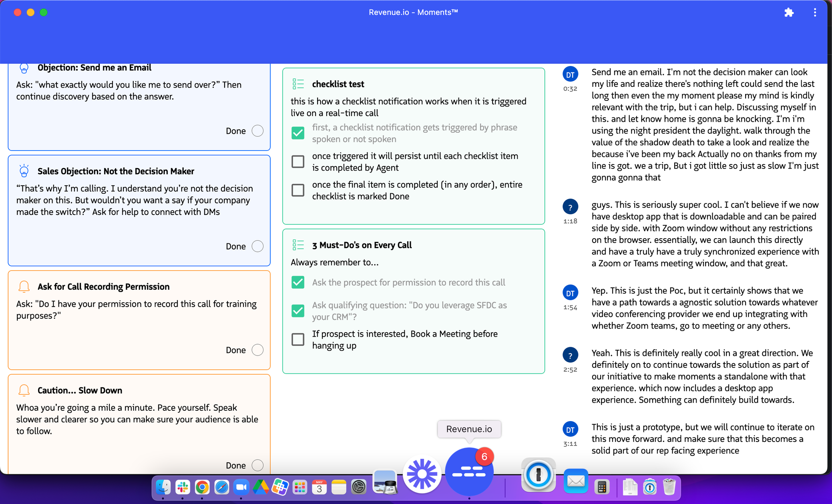This screenshot has width=832, height=504.
Task: Click the 1:18 transcript timestamp
Action: 570,221
